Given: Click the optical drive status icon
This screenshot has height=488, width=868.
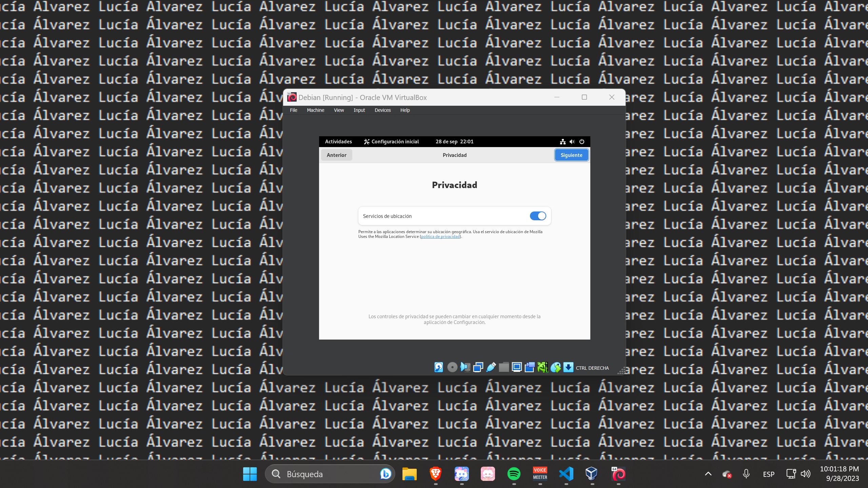Looking at the screenshot, I should tap(452, 367).
